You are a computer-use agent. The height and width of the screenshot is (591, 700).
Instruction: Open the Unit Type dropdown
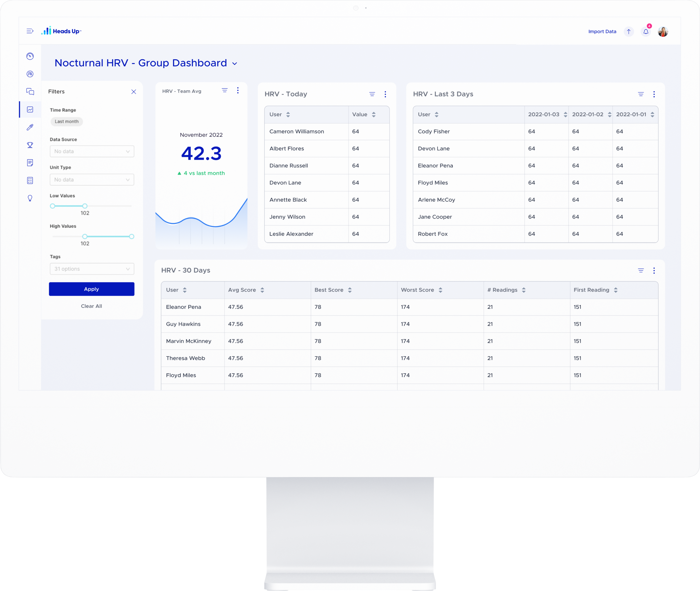pos(92,180)
